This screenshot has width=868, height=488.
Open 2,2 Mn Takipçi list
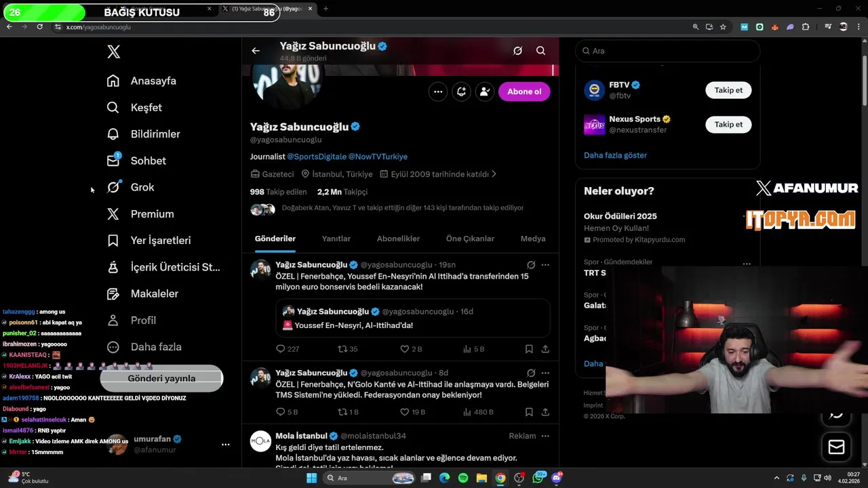(x=342, y=192)
